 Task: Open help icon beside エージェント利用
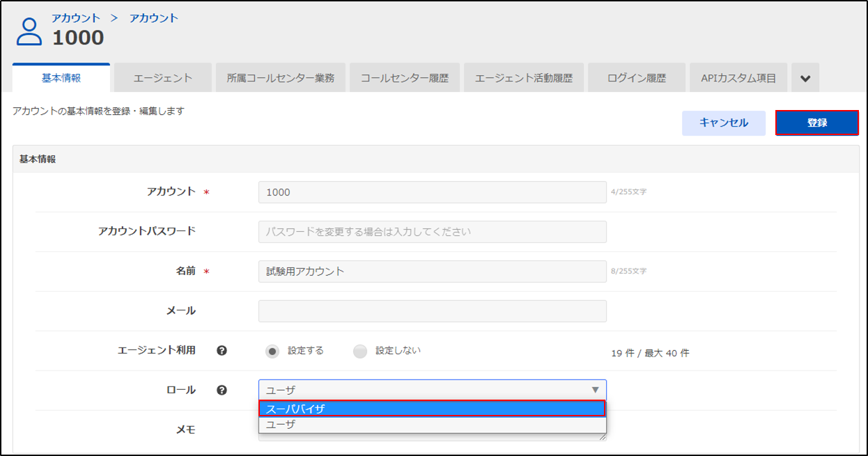pos(222,351)
